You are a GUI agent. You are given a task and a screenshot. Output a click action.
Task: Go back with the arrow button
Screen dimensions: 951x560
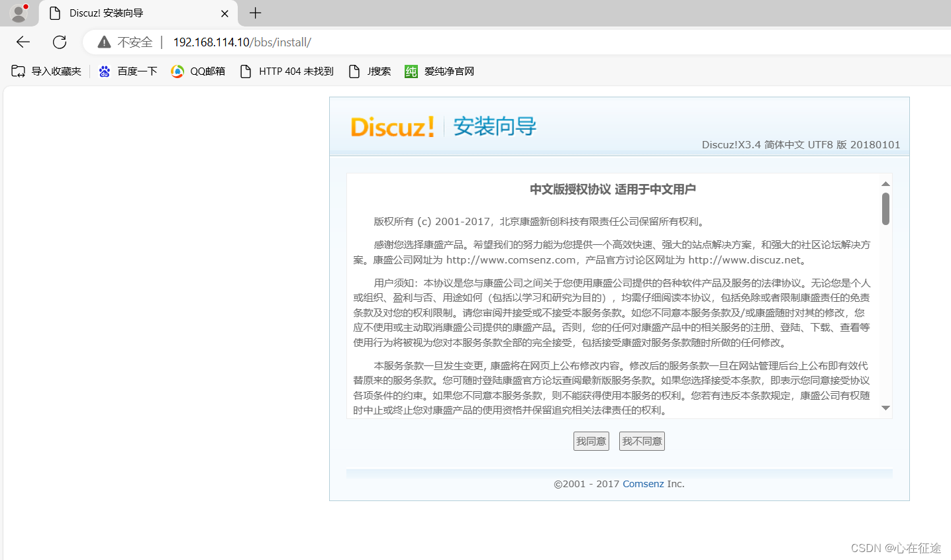pyautogui.click(x=23, y=42)
